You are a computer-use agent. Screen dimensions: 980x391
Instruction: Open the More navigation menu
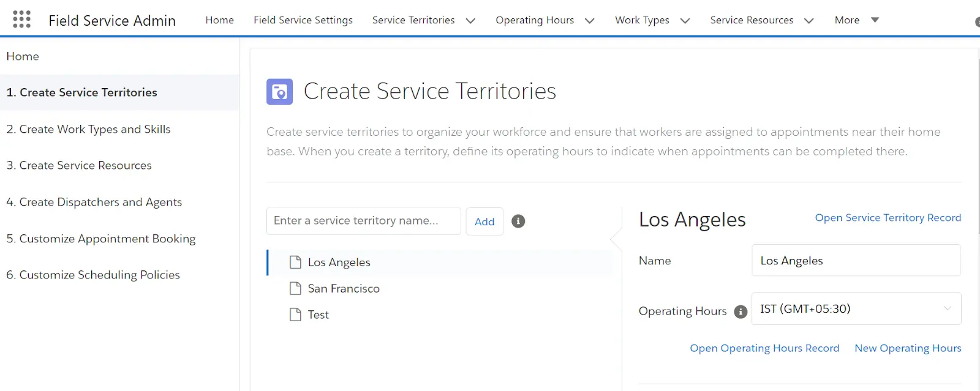click(856, 20)
